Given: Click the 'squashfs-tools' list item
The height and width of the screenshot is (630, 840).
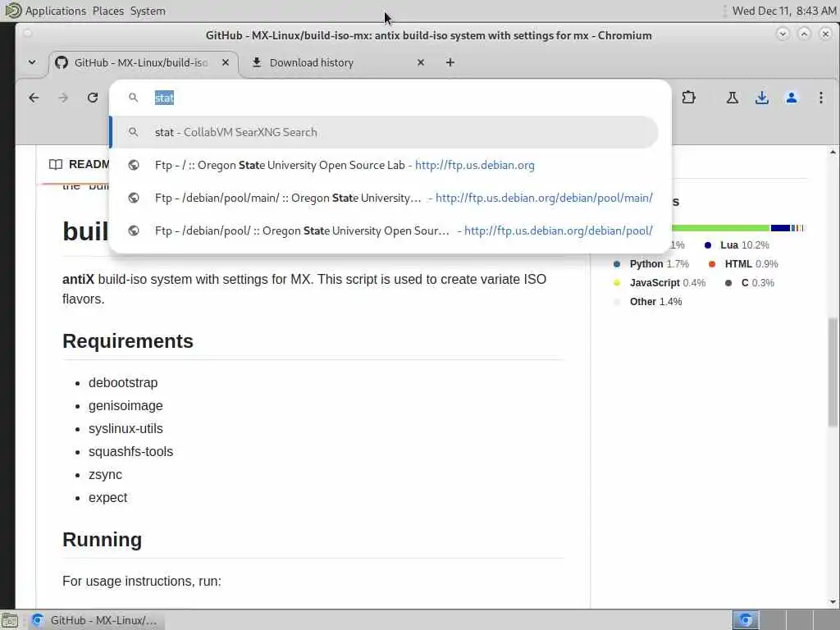Looking at the screenshot, I should pyautogui.click(x=130, y=452).
